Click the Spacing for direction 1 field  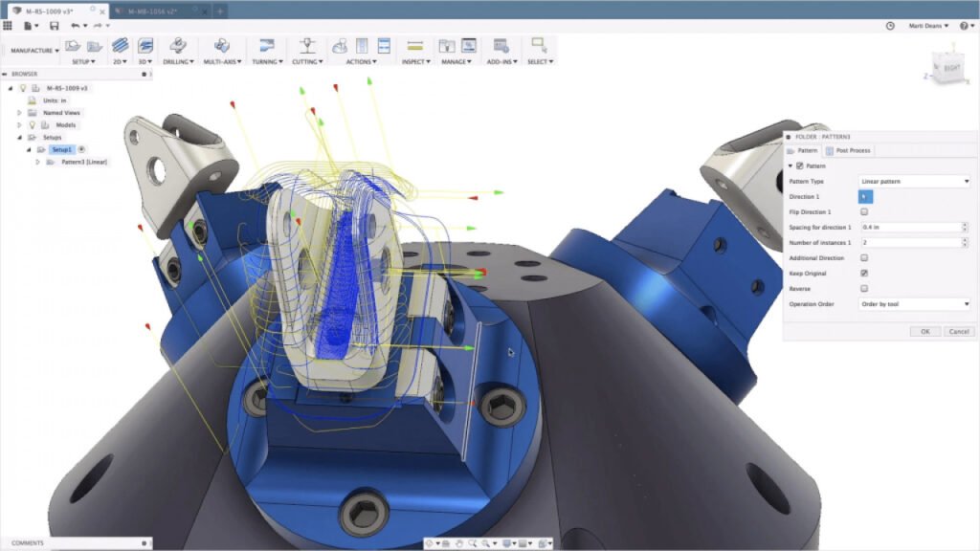(909, 227)
